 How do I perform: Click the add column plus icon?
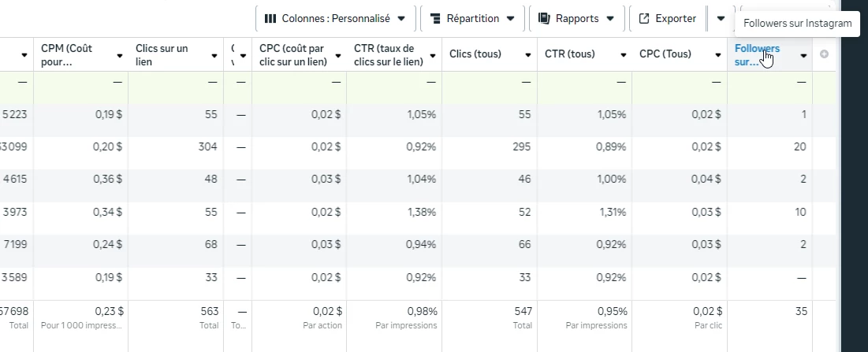(x=825, y=54)
